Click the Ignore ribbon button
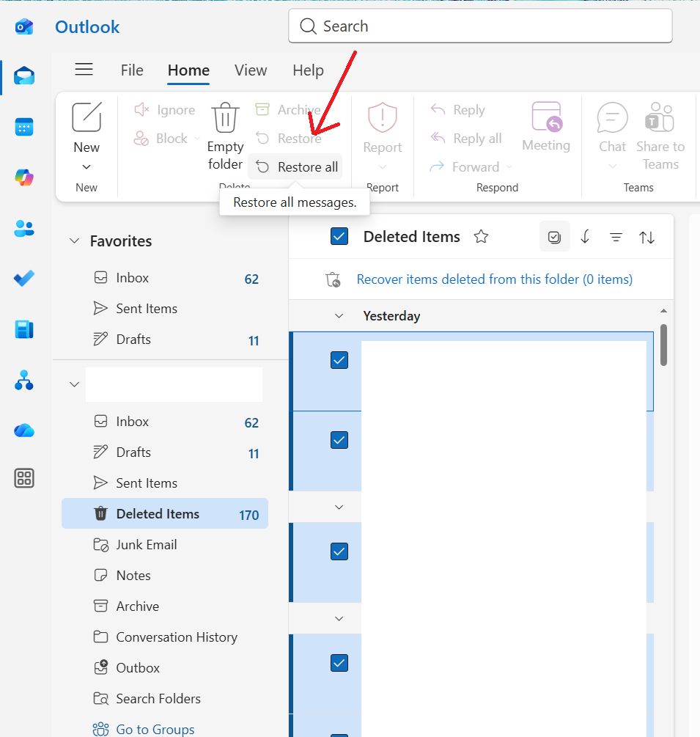Image resolution: width=700 pixels, height=737 pixels. pyautogui.click(x=165, y=110)
